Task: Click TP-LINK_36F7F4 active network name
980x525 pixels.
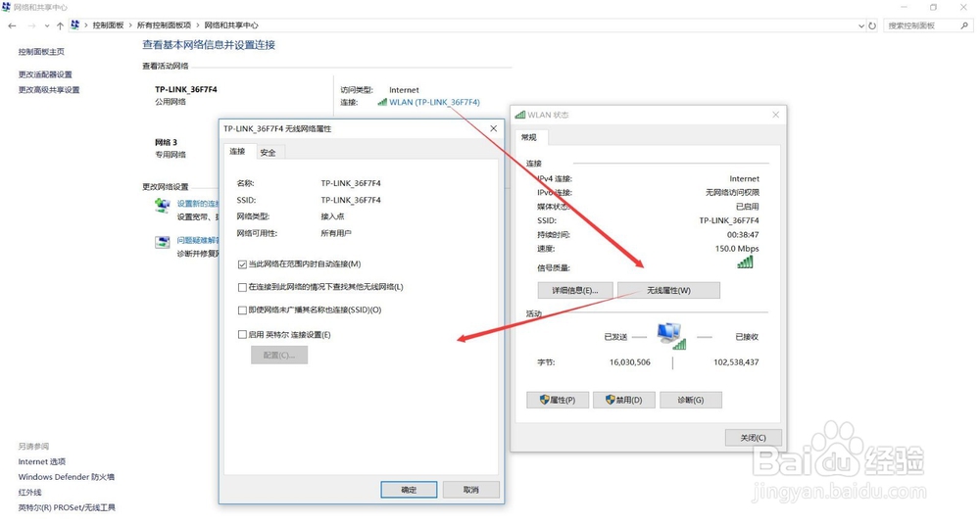Action: [186, 89]
